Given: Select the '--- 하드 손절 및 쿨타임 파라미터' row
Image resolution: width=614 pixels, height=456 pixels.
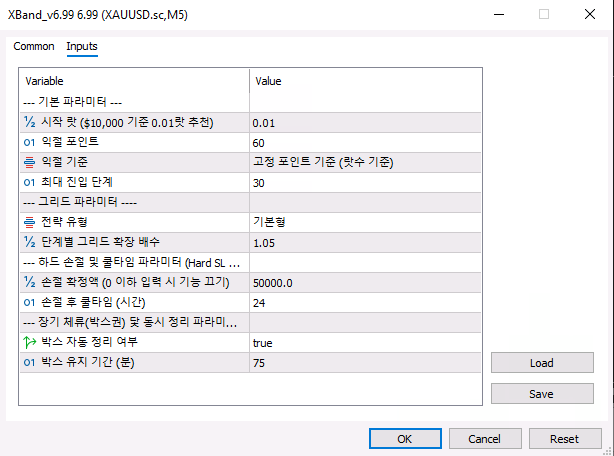Looking at the screenshot, I should coord(251,262).
